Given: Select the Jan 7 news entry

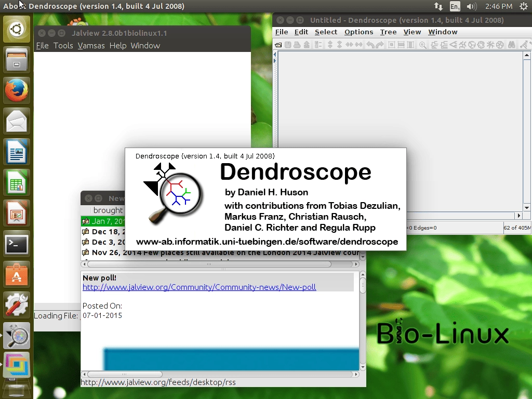Looking at the screenshot, I should 103,221.
